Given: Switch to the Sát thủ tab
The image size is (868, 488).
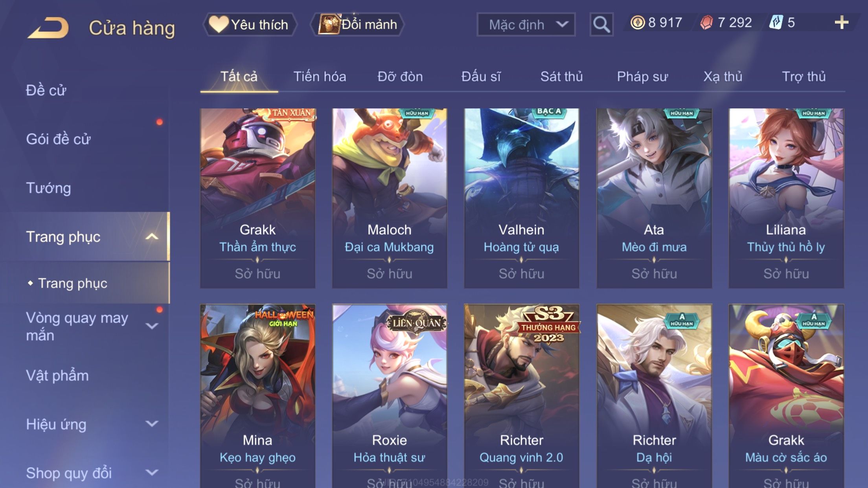Looking at the screenshot, I should [x=561, y=77].
